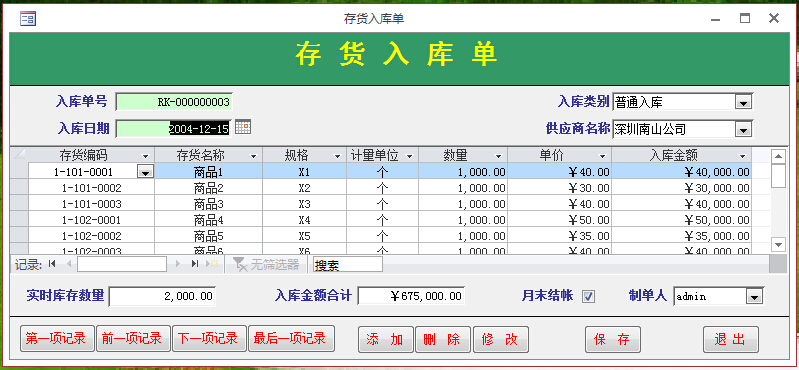Viewport: 799px width, 370px height.
Task: Click the 删除 button
Action: click(443, 339)
